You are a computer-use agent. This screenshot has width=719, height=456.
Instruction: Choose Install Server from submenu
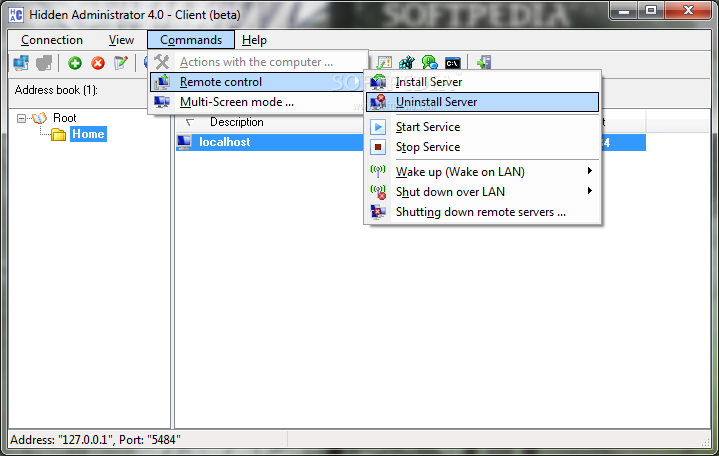(x=482, y=82)
